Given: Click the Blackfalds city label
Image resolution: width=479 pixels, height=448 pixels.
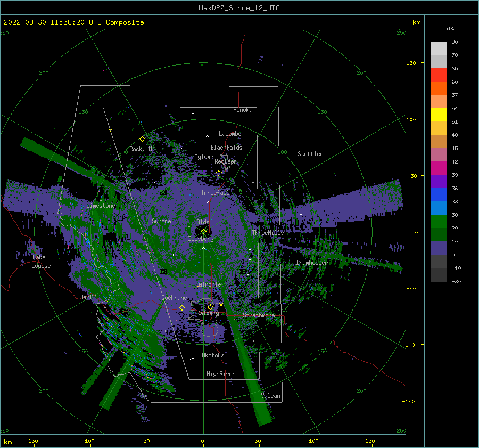Looking at the screenshot, I should [x=226, y=148].
